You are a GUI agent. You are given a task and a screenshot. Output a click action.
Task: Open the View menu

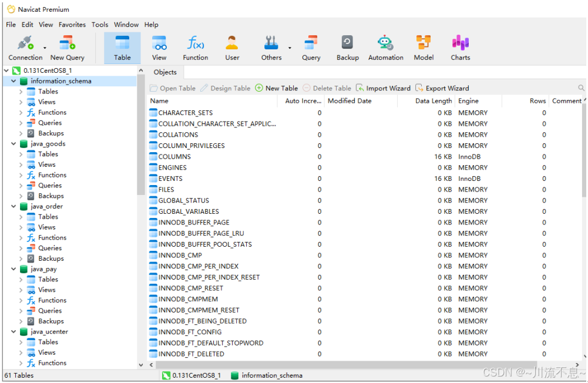pos(46,25)
